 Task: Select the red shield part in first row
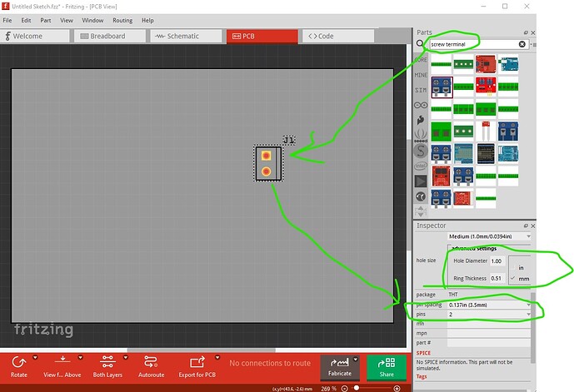[486, 64]
